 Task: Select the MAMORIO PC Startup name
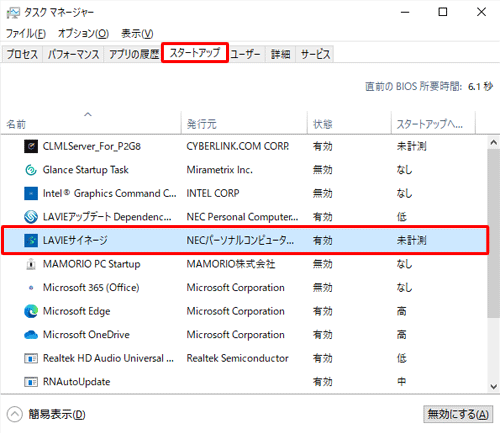[91, 264]
